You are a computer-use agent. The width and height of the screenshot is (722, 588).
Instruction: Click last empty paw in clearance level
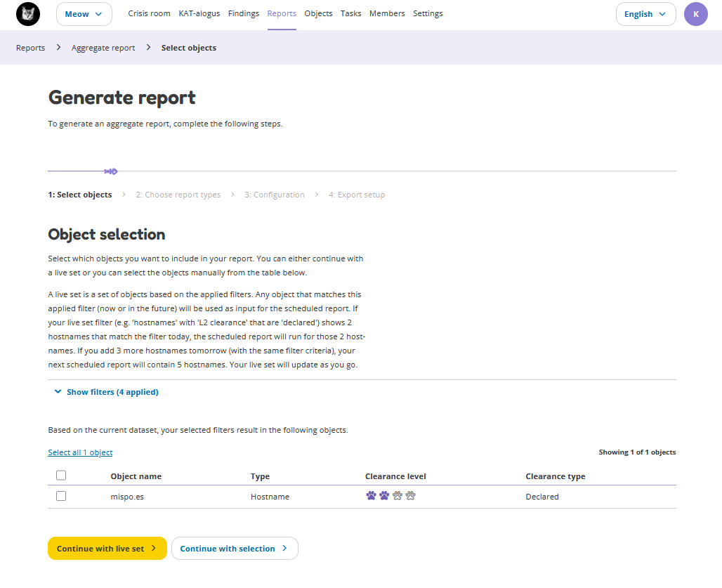pos(411,495)
